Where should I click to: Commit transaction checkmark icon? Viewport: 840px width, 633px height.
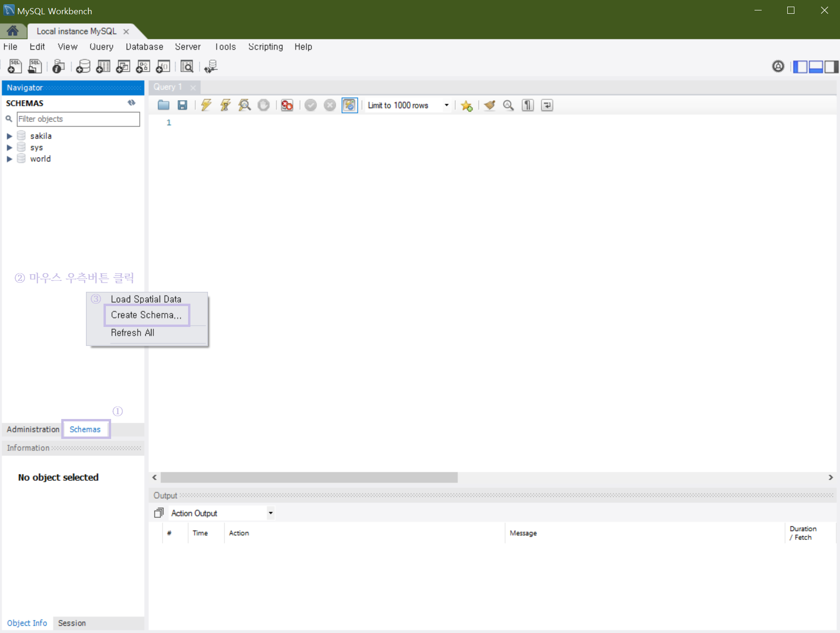point(311,105)
